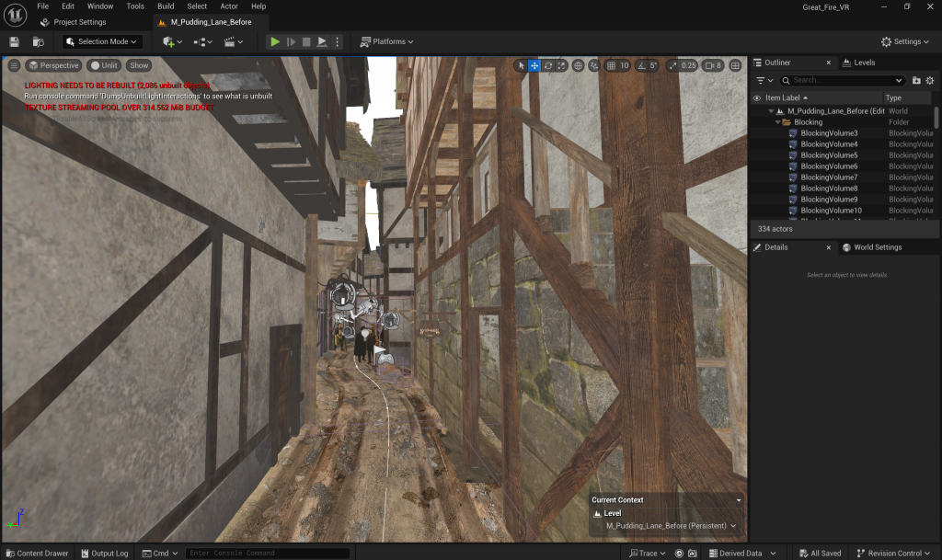The image size is (942, 560).
Task: Start Play In Editor with the green arrow
Action: coord(274,41)
